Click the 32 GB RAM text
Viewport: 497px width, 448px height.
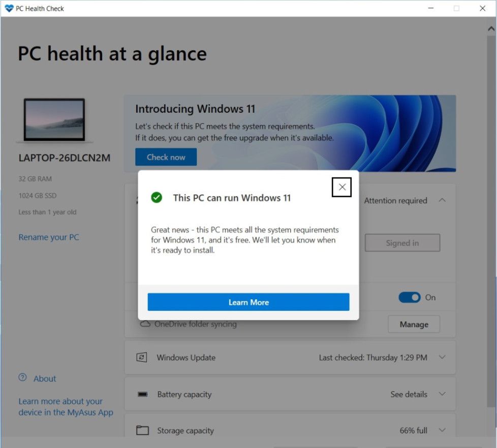35,179
